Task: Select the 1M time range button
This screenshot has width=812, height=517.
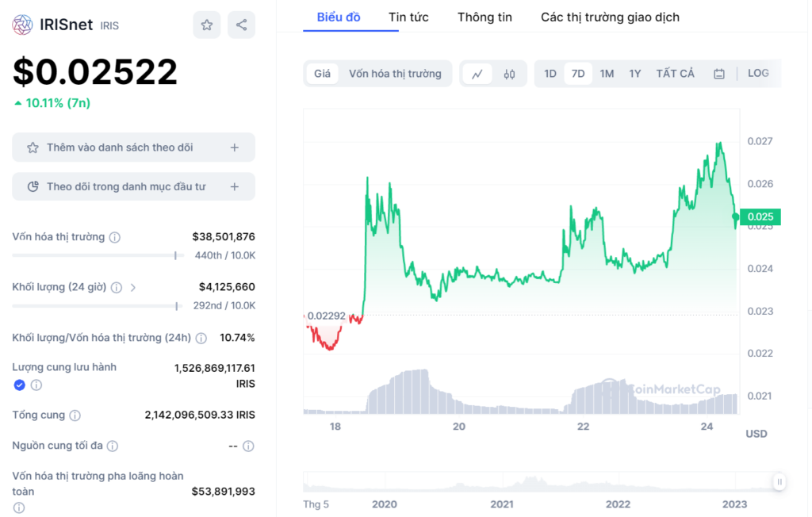Action: click(x=607, y=74)
